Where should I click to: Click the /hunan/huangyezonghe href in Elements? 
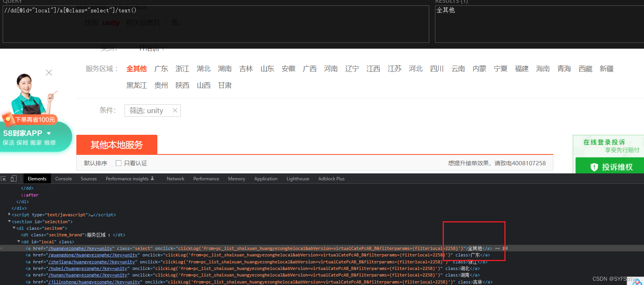pyautogui.click(x=88, y=275)
